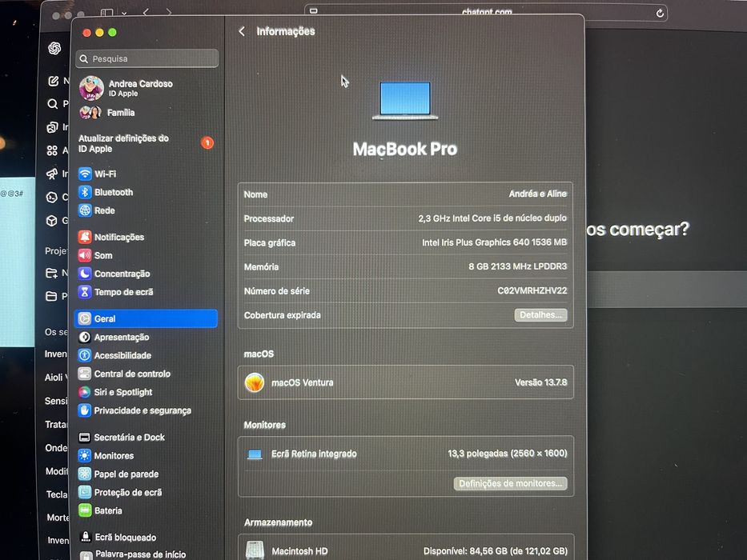Click Detalhes button for expired coverage
The width and height of the screenshot is (747, 560).
click(x=540, y=314)
